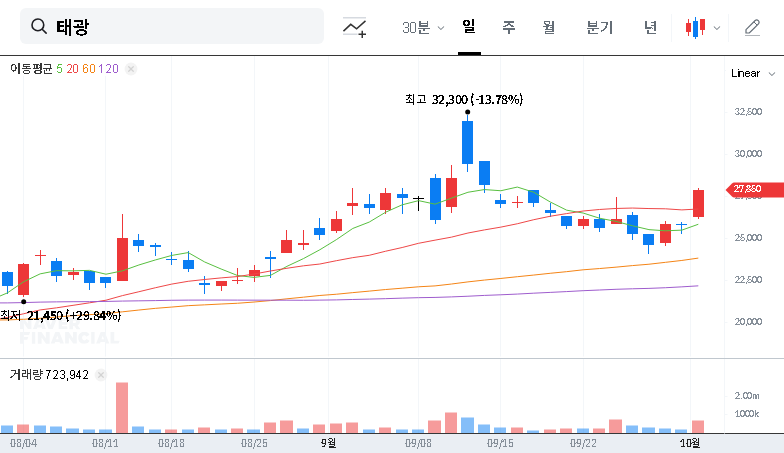784x453 pixels.
Task: Click the 5-day moving average color label
Action: [x=59, y=69]
